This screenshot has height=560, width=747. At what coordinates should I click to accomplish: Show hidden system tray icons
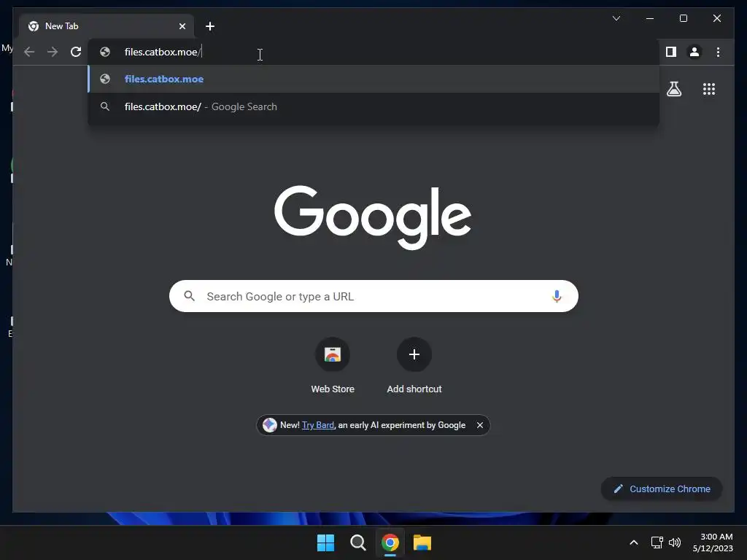(x=634, y=542)
